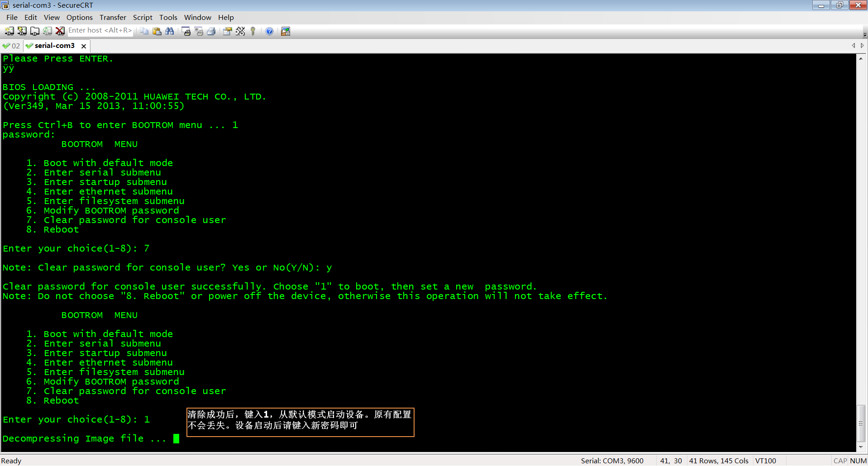Open the File menu
The image size is (868, 466).
(x=12, y=17)
